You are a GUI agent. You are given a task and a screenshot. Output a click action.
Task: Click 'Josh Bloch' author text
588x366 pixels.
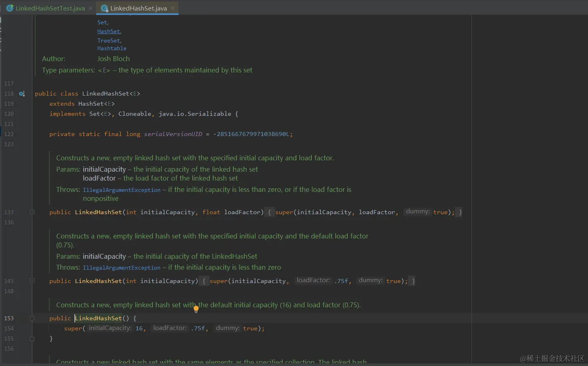pyautogui.click(x=113, y=59)
